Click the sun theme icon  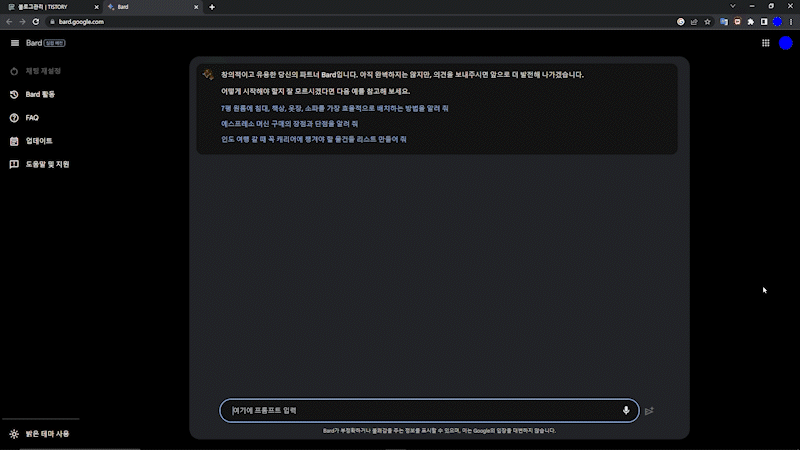(14, 434)
